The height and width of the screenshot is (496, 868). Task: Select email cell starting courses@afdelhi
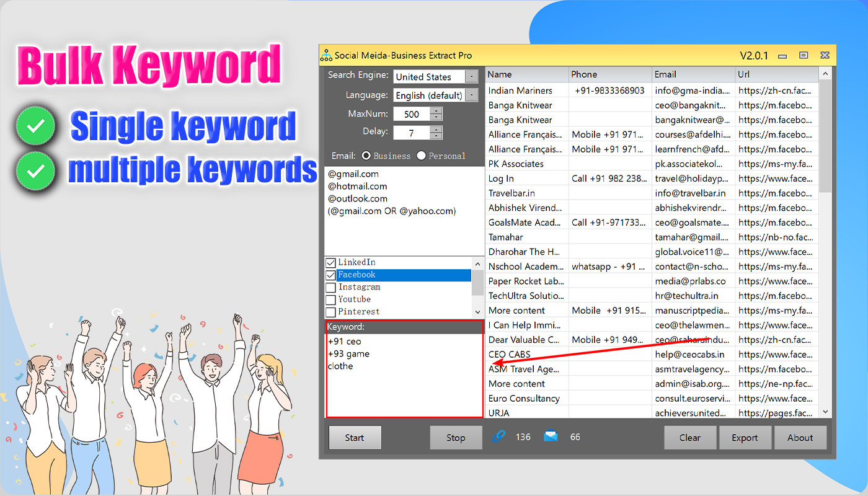click(x=693, y=135)
